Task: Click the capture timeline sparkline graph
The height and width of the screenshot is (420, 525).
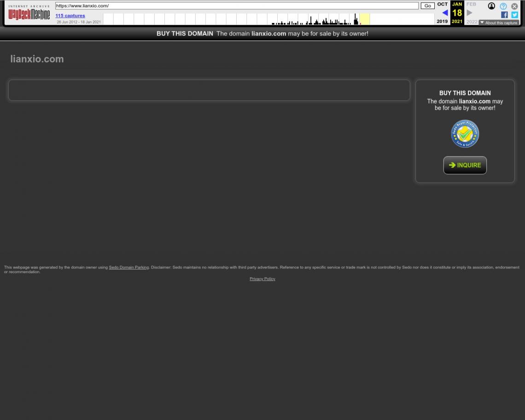Action: coord(269,19)
